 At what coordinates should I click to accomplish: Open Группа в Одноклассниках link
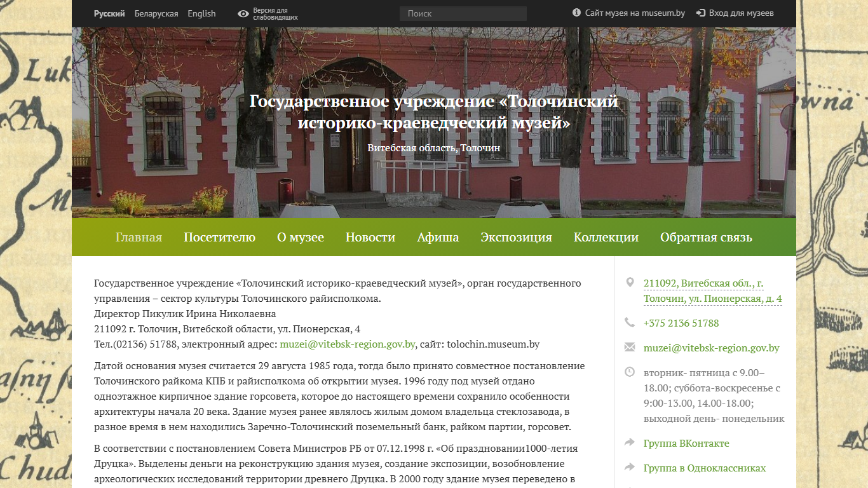[705, 468]
